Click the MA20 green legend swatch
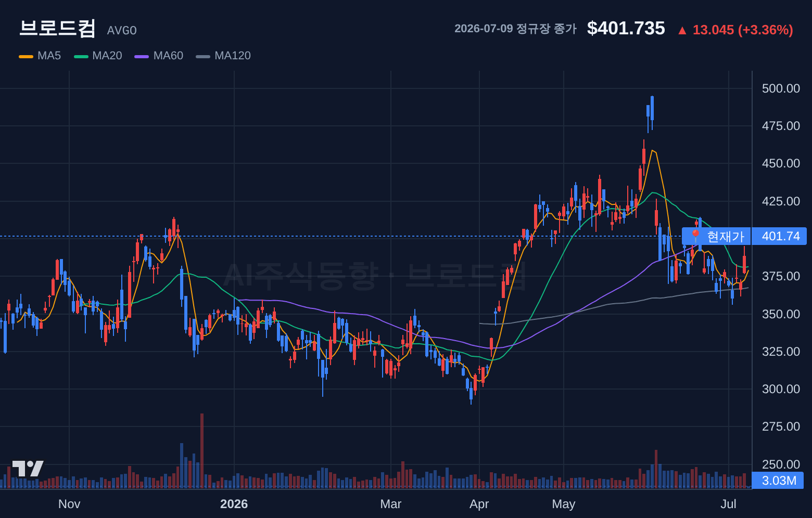 (x=81, y=56)
